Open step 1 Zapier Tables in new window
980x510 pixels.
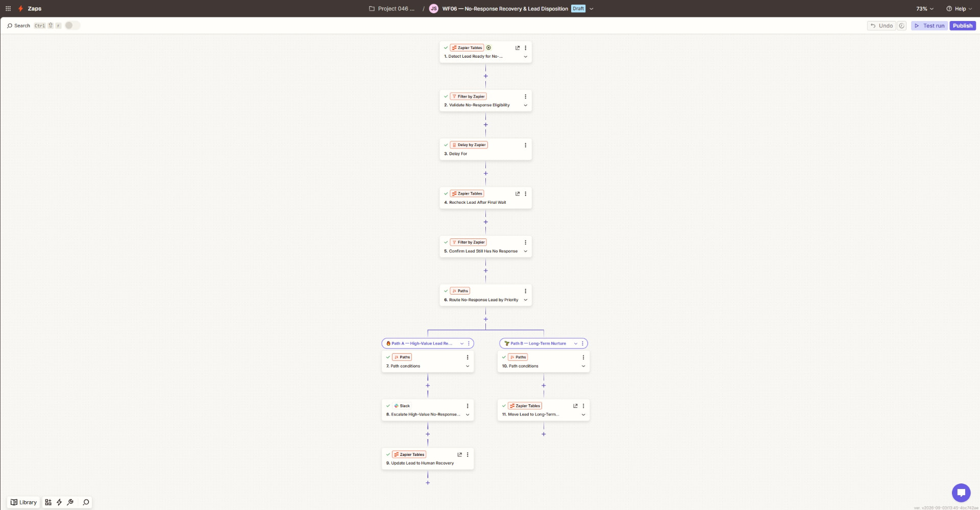point(518,48)
